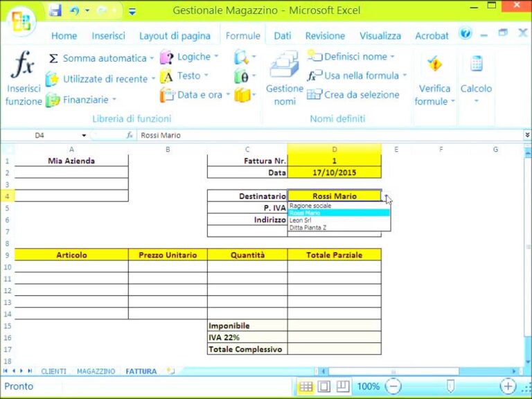Open Gestione nomi manager

pyautogui.click(x=284, y=79)
